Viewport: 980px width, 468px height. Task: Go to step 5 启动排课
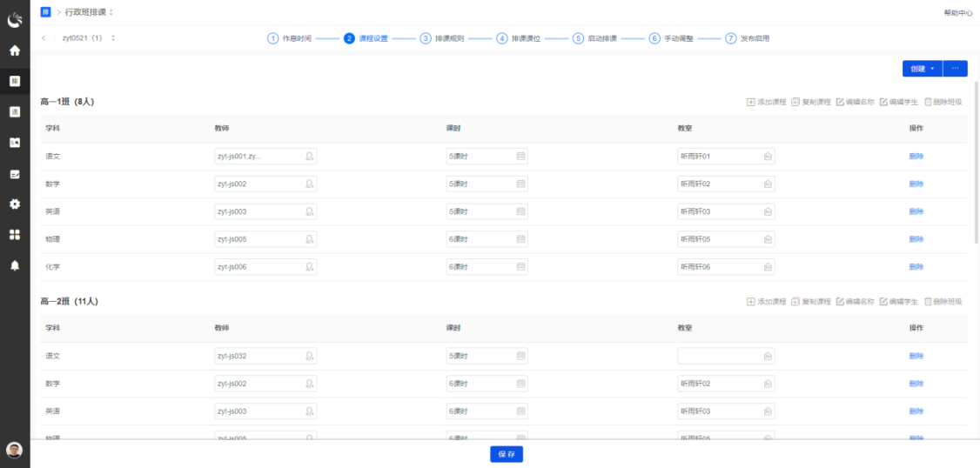pyautogui.click(x=595, y=38)
